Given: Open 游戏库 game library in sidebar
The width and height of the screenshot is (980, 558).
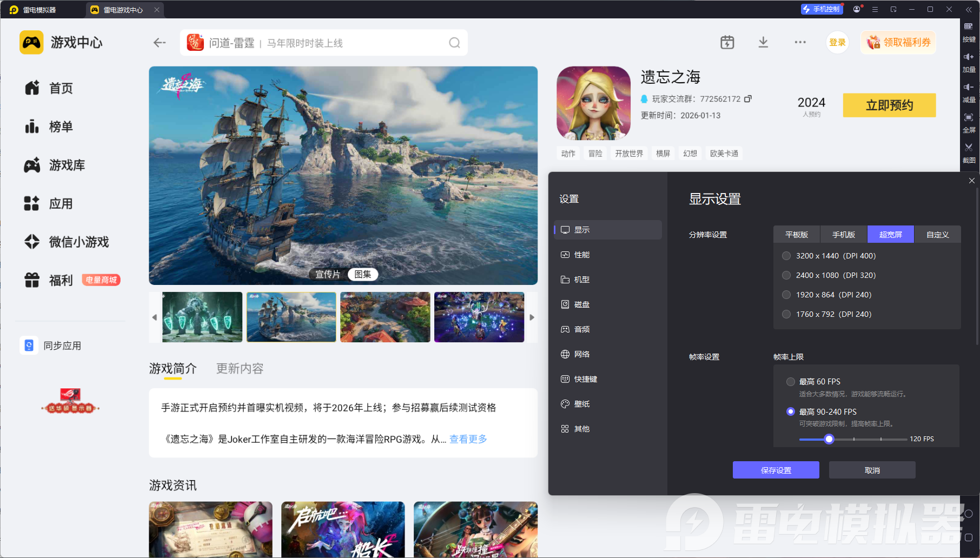Looking at the screenshot, I should pyautogui.click(x=55, y=165).
